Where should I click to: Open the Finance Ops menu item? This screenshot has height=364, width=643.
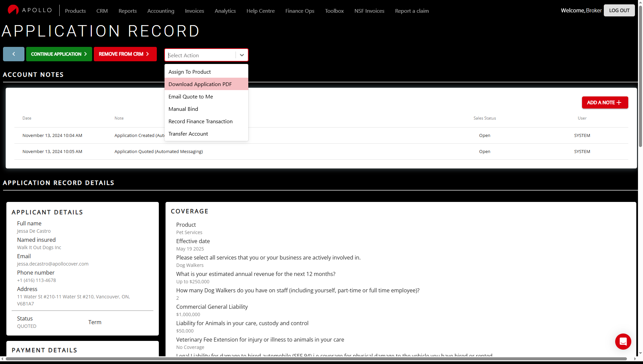coord(300,11)
